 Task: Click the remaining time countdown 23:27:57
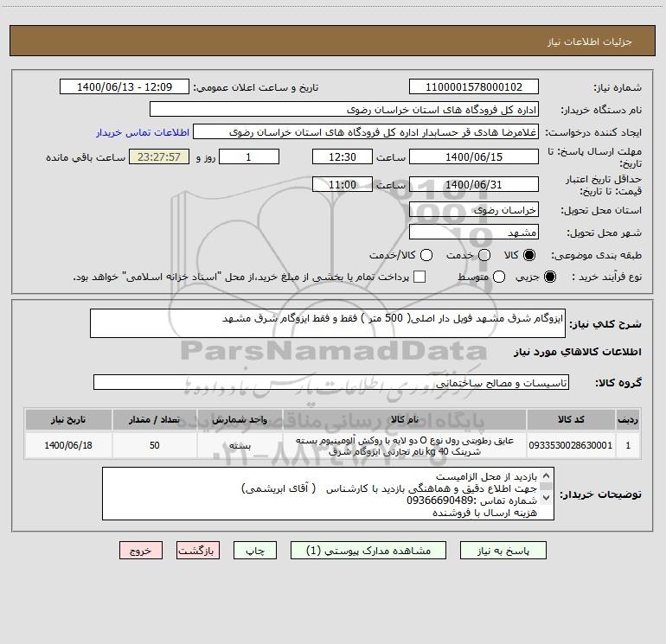(159, 156)
